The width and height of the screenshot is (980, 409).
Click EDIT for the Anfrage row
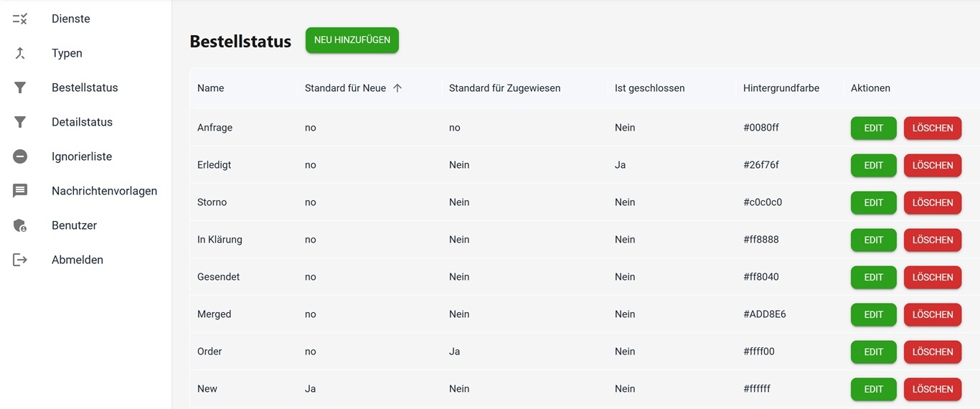pyautogui.click(x=873, y=128)
